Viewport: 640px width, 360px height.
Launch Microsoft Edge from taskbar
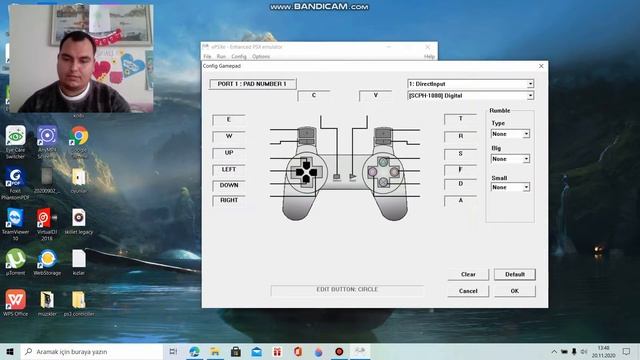pyautogui.click(x=194, y=351)
